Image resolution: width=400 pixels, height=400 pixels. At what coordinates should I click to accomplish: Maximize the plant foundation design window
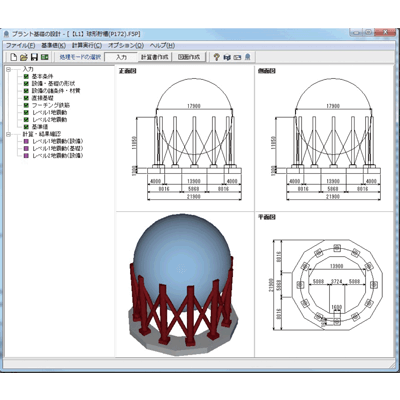click(x=368, y=32)
